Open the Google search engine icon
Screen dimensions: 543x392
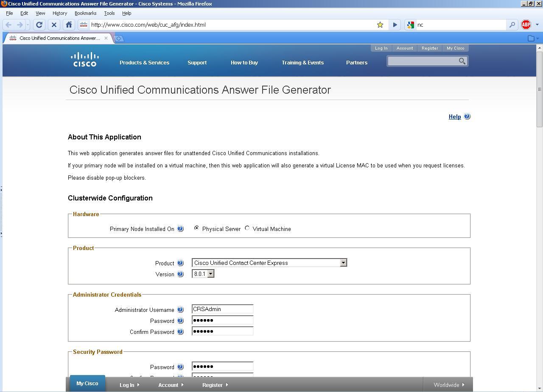pyautogui.click(x=410, y=25)
